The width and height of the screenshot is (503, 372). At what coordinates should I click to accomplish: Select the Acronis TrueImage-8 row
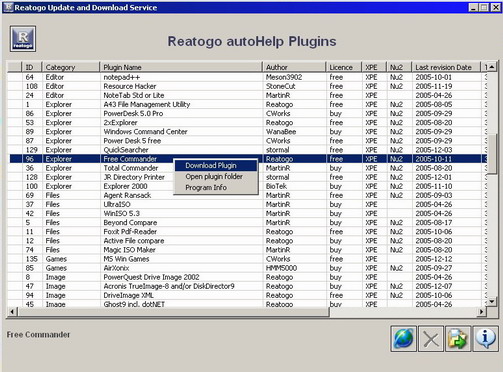[x=247, y=286]
